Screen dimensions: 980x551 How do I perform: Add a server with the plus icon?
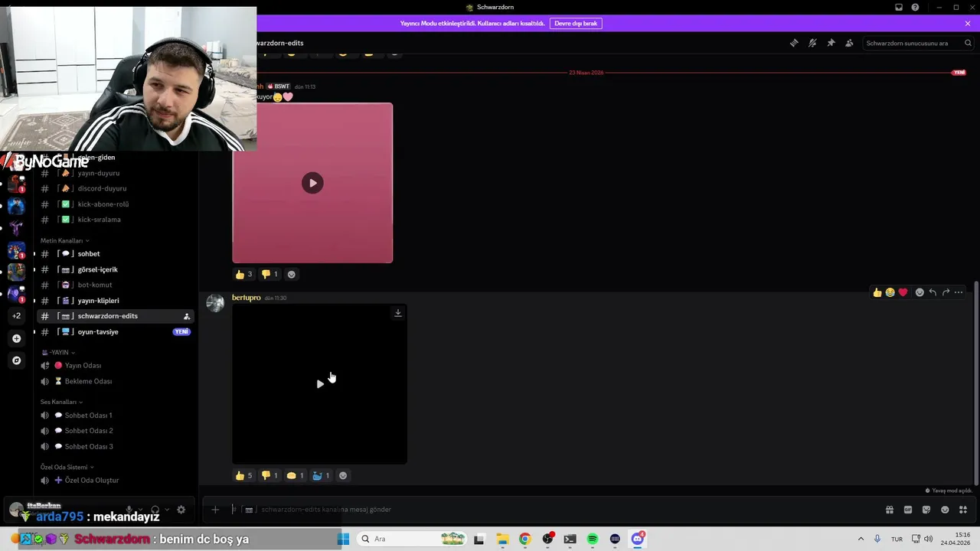(16, 338)
